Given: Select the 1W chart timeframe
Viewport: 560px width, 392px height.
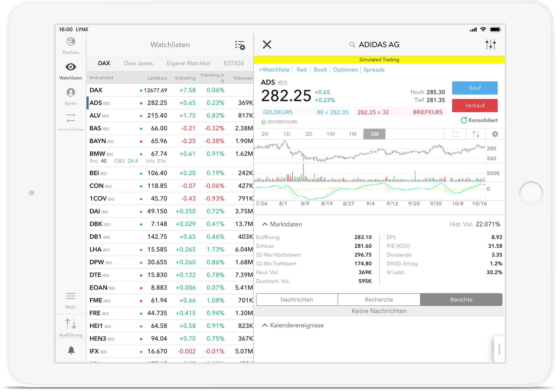Looking at the screenshot, I should [x=330, y=134].
